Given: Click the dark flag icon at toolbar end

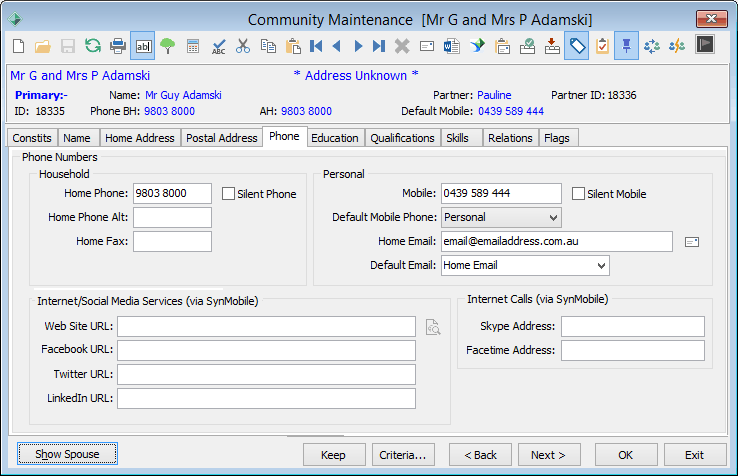Looking at the screenshot, I should [705, 45].
